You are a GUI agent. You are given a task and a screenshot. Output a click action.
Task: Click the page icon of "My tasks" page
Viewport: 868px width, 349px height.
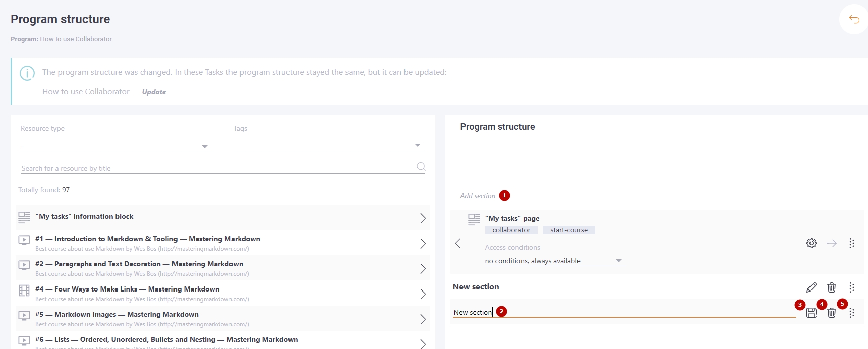click(x=474, y=219)
